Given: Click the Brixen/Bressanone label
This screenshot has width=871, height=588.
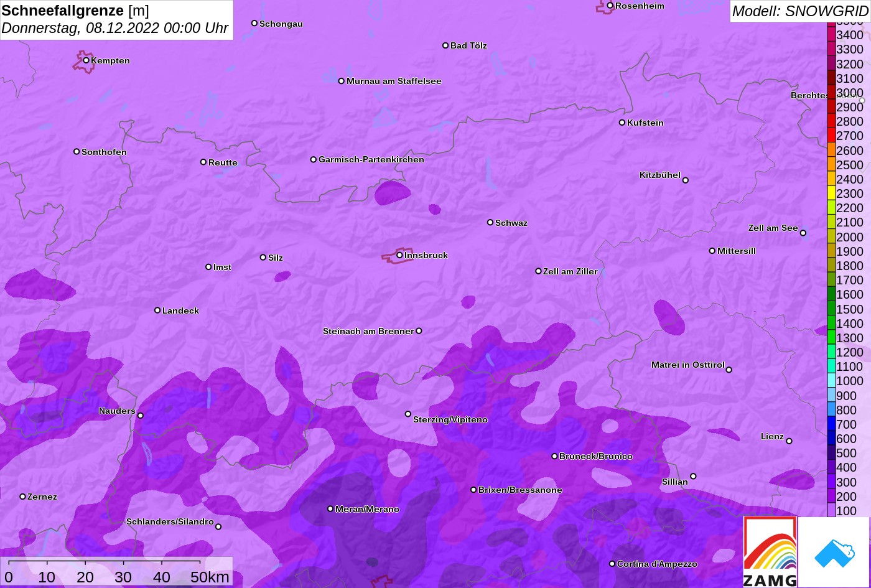Looking at the screenshot, I should point(520,490).
